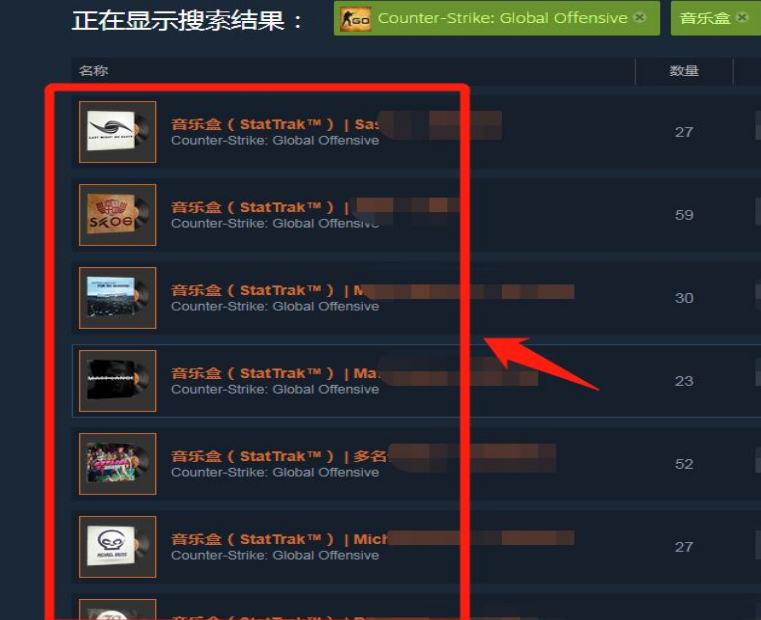Screen dimensions: 761x620
Task: Select the listing row with quantity 30
Action: click(416, 298)
